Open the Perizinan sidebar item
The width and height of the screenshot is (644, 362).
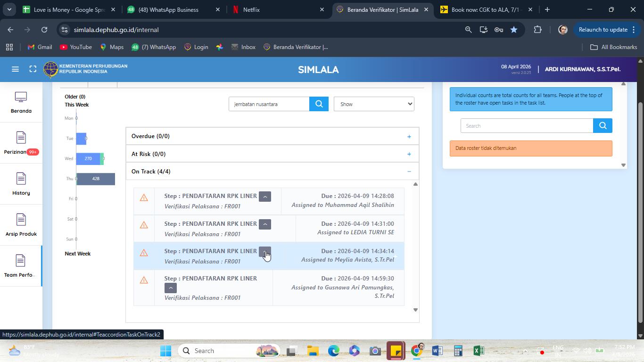tap(21, 144)
